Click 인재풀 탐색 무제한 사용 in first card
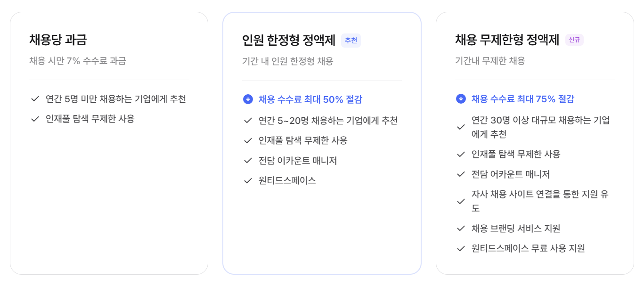This screenshot has width=644, height=287. coord(90,119)
